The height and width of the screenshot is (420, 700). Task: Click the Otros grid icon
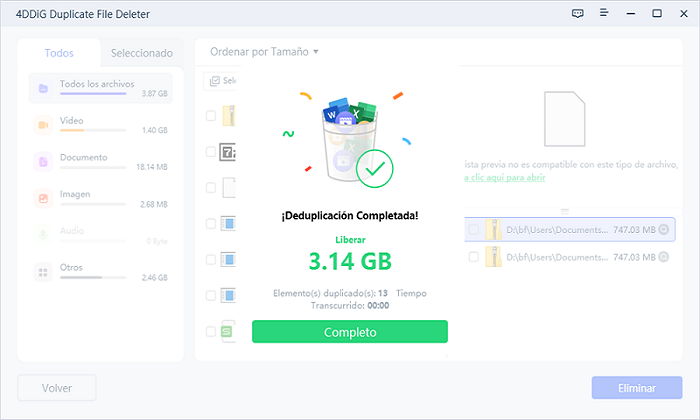(x=43, y=272)
